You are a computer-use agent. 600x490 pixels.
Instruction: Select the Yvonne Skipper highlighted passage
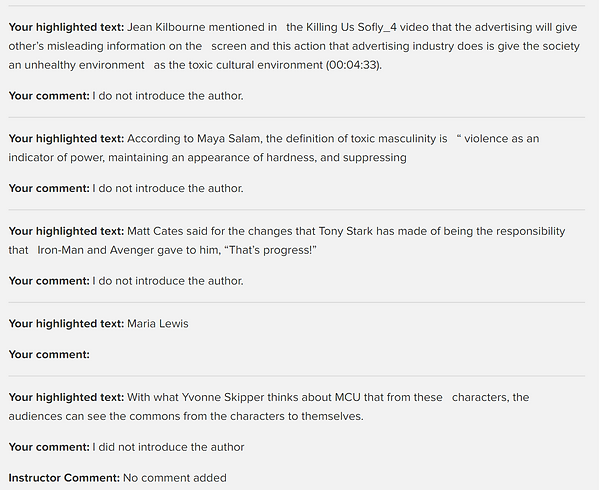tap(269, 407)
